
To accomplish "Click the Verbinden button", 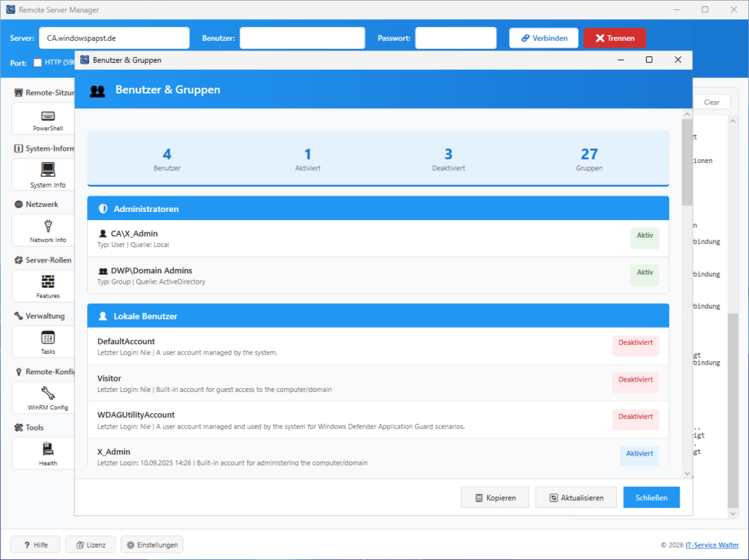I will 543,37.
